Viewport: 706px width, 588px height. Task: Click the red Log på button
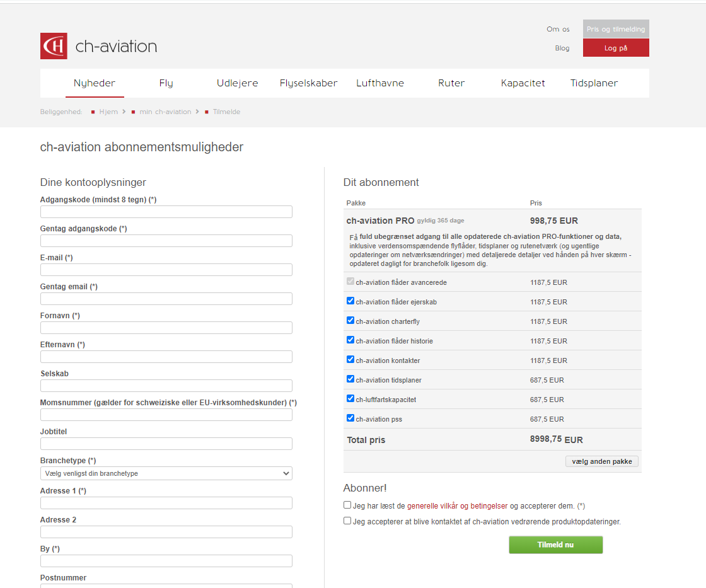(x=616, y=48)
